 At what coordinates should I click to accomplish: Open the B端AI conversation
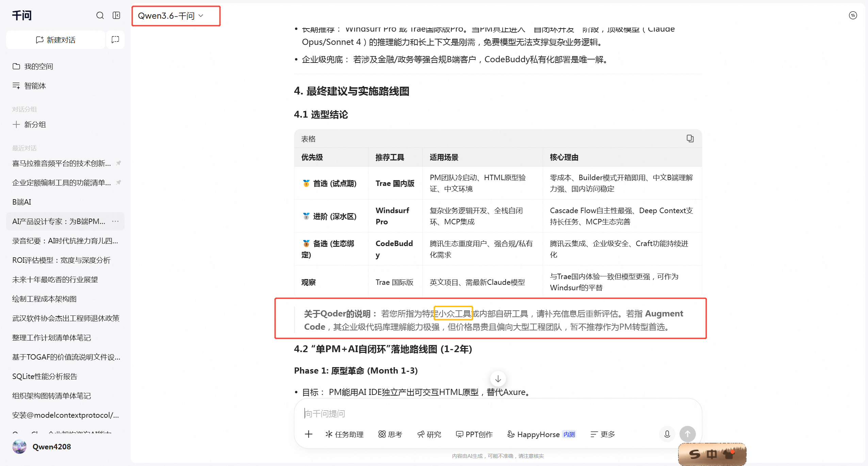click(65, 202)
